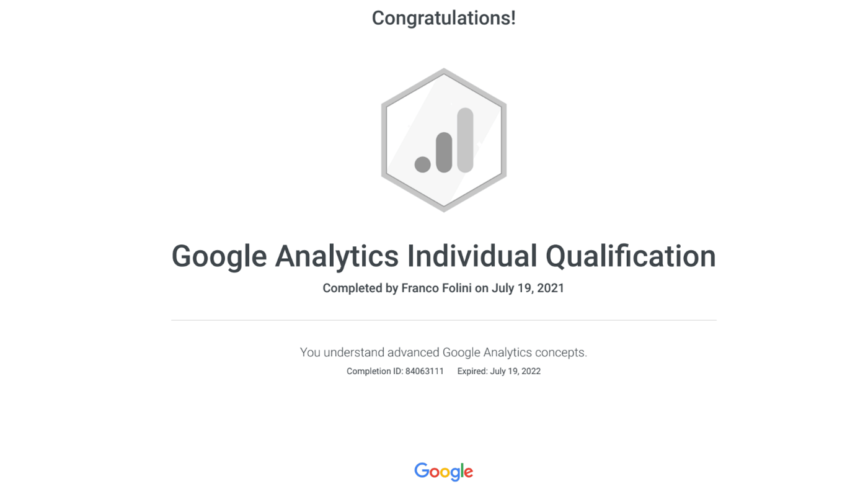The height and width of the screenshot is (489, 868).
Task: Click the blue capital G in the Google logo
Action: (x=422, y=470)
